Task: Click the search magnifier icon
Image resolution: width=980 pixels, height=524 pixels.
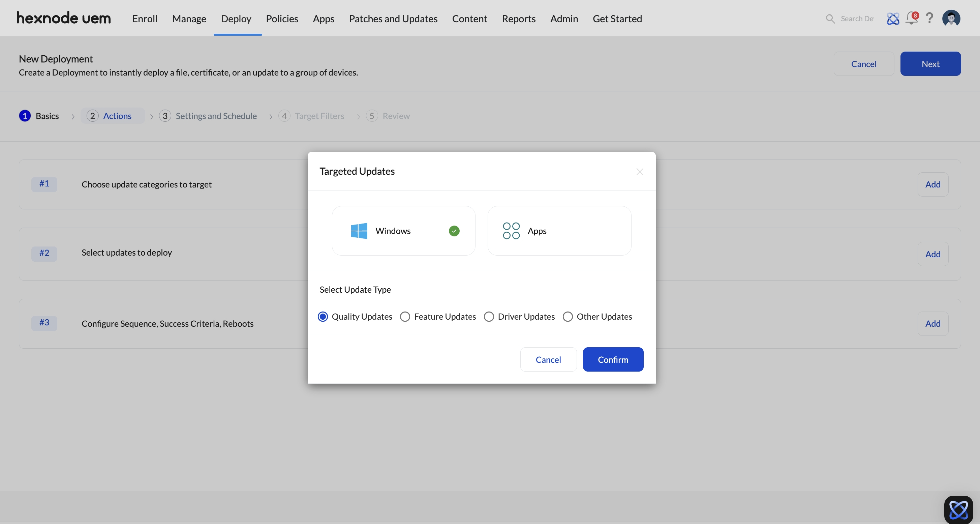Action: click(830, 19)
